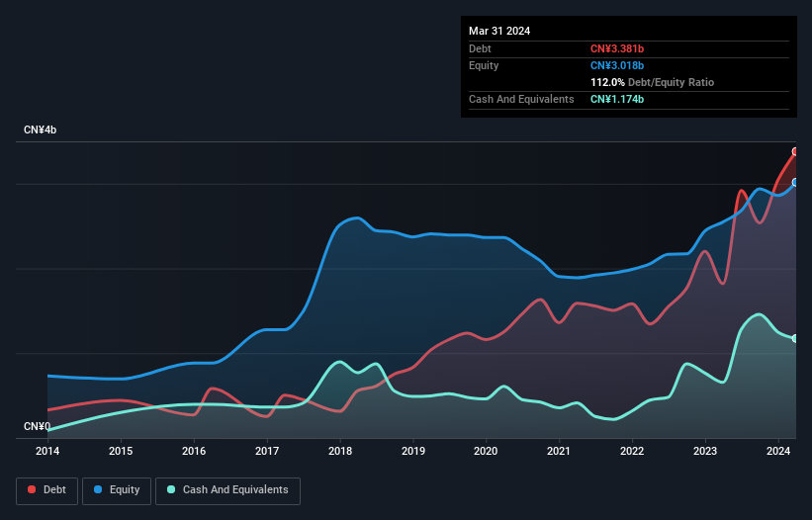This screenshot has width=812, height=520.
Task: Select the Mar 31 2024 tooltip date
Action: point(499,31)
